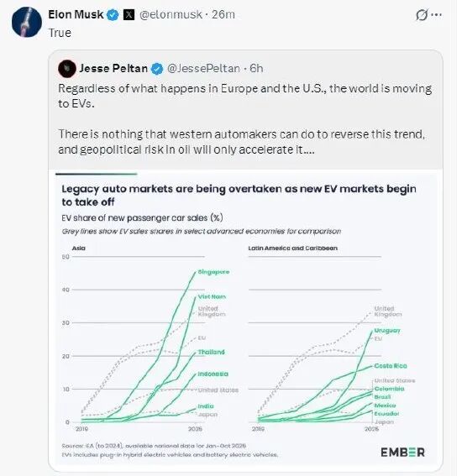
Task: Open the 26m post timestamp
Action: [223, 14]
